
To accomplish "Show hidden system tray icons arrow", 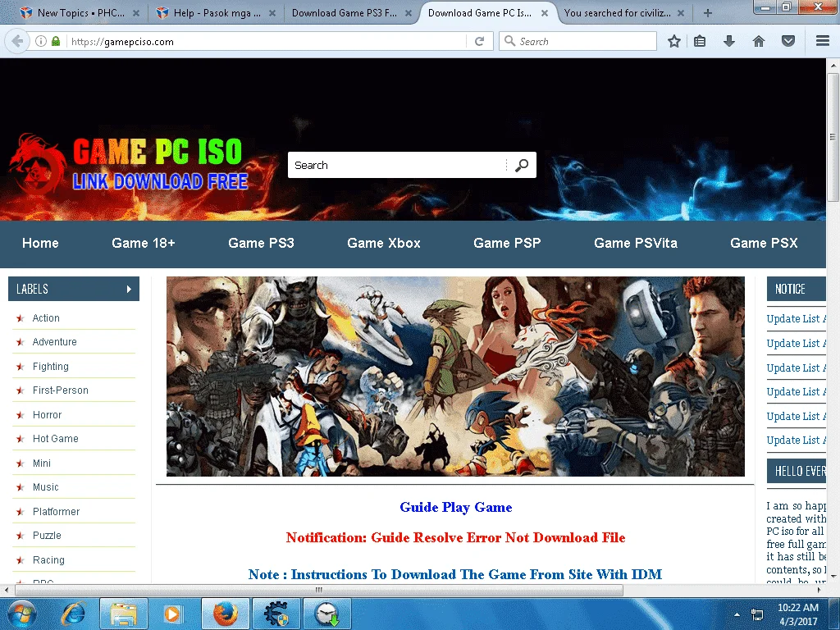I will coord(737,614).
